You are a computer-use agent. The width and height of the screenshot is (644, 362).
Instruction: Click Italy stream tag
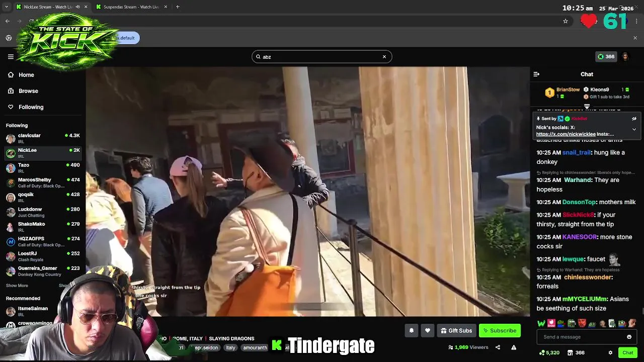point(230,347)
